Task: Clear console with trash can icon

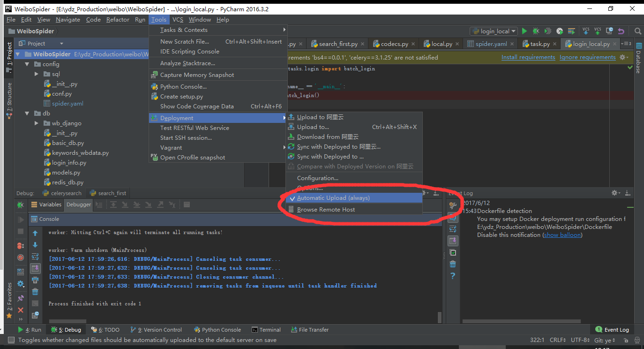Action: pyautogui.click(x=35, y=292)
